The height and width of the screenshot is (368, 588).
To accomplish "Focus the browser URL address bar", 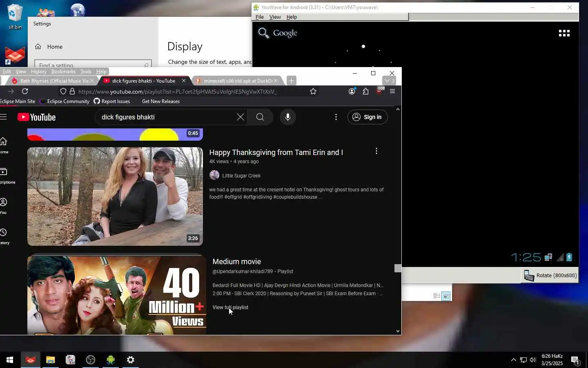I will (x=178, y=92).
